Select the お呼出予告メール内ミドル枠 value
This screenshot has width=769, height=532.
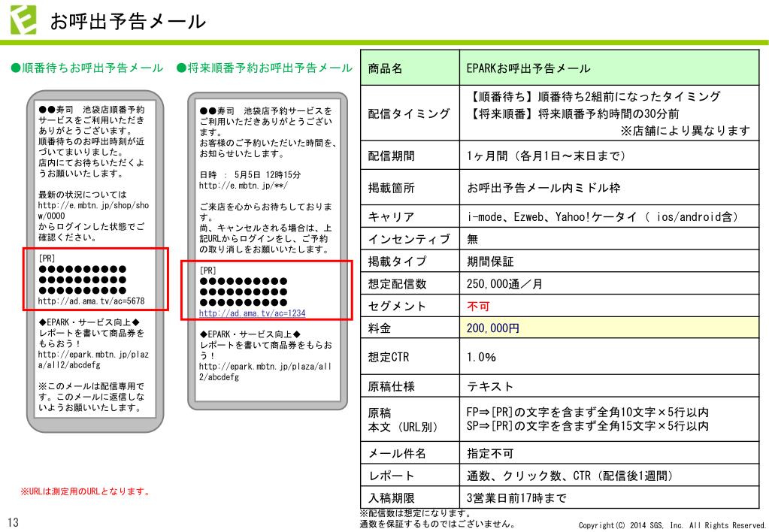(x=543, y=188)
